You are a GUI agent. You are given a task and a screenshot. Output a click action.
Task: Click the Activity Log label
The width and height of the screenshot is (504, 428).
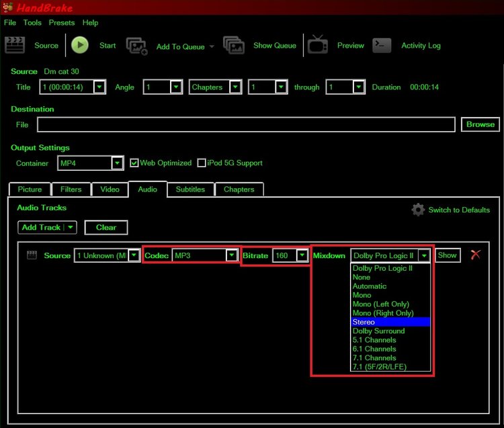[x=421, y=46]
